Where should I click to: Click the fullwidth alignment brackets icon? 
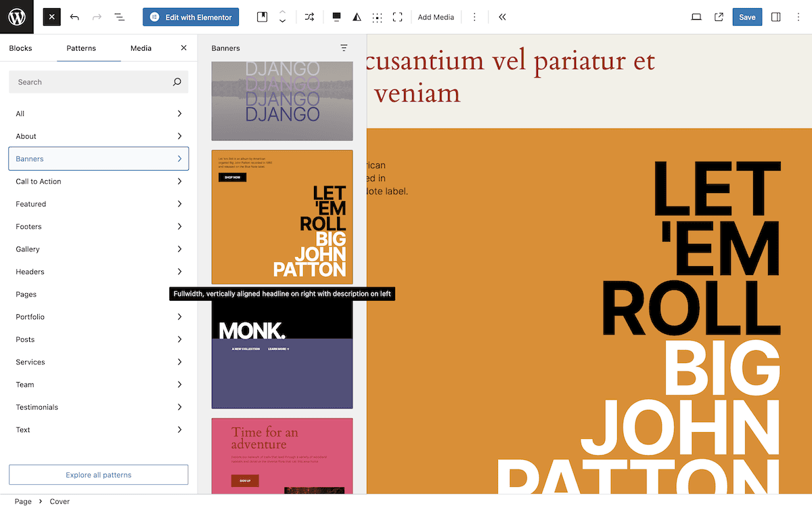[x=398, y=17]
